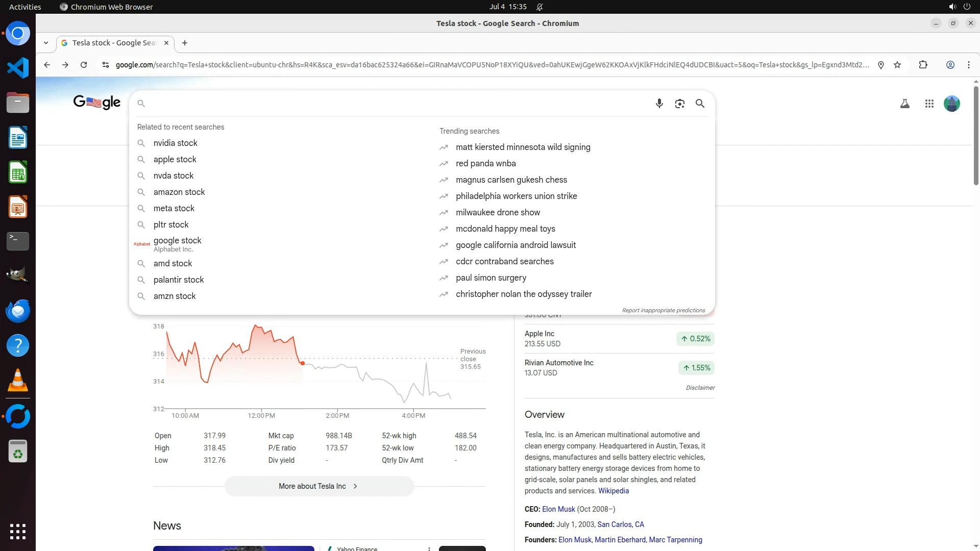Open the Chromium extensions puzzle icon
Viewport: 980px width, 551px height.
pos(923,65)
